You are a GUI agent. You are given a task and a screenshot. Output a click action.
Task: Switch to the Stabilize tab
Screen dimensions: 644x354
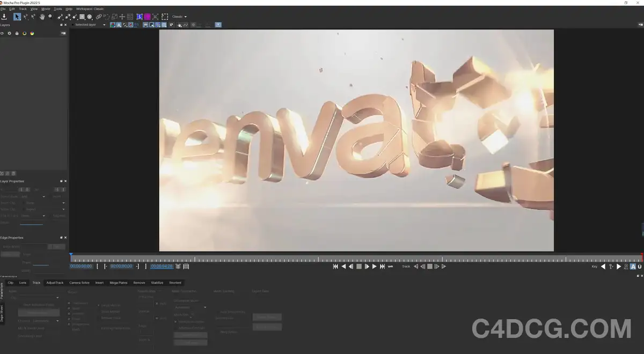157,283
